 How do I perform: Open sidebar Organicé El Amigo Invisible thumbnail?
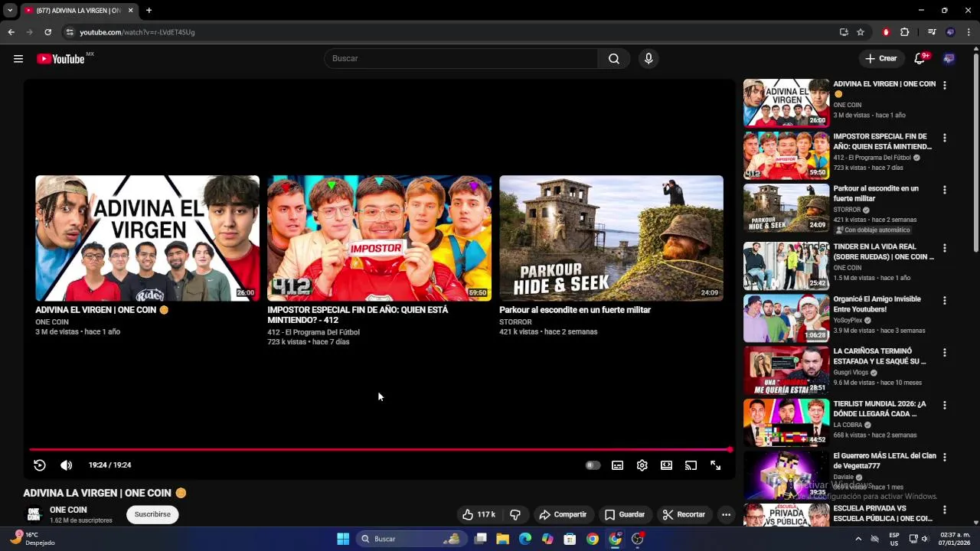pyautogui.click(x=786, y=318)
